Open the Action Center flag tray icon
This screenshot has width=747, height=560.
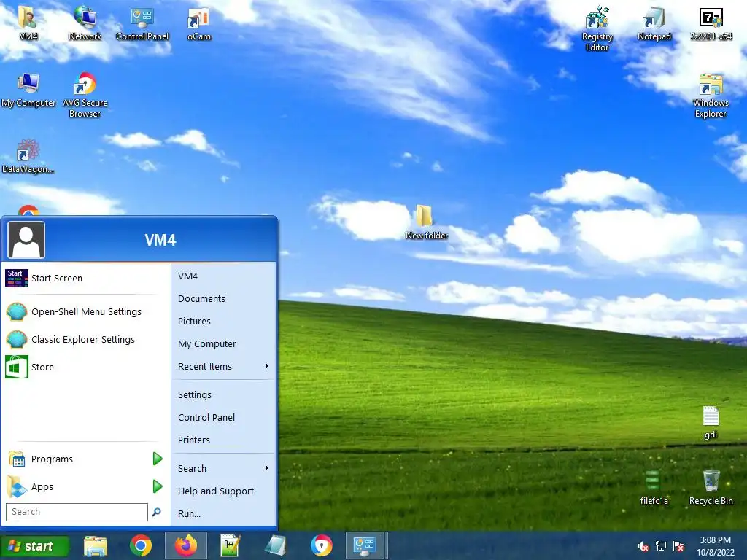pyautogui.click(x=678, y=546)
